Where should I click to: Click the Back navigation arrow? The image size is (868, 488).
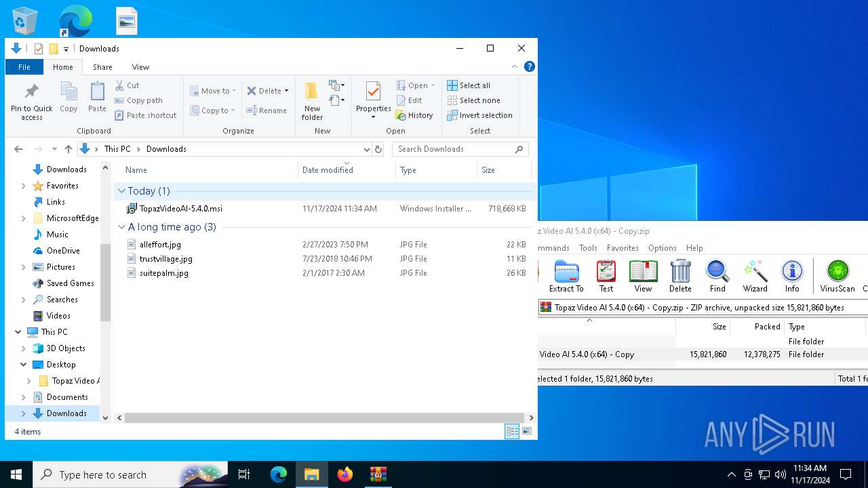pyautogui.click(x=18, y=149)
